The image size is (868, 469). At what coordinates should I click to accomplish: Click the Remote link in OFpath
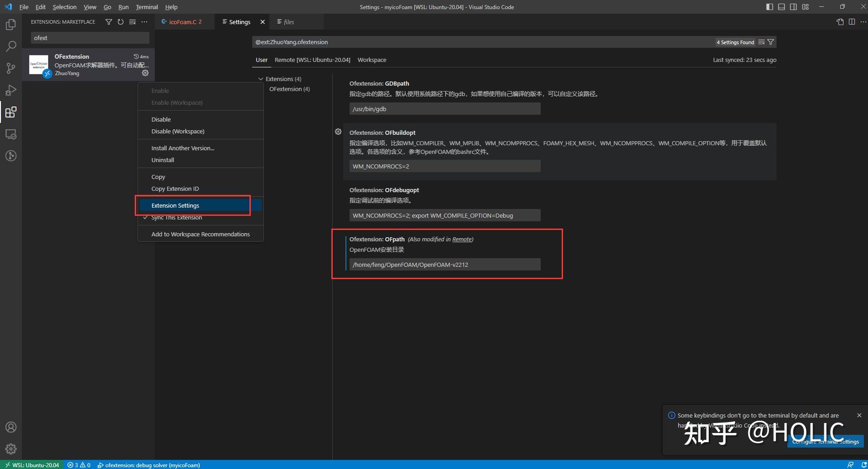(x=462, y=240)
